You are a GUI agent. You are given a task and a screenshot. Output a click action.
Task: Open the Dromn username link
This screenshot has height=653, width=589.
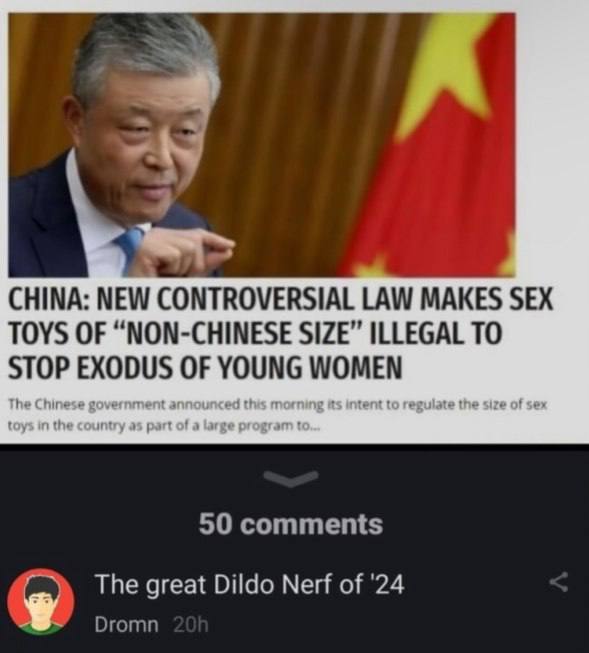126,625
